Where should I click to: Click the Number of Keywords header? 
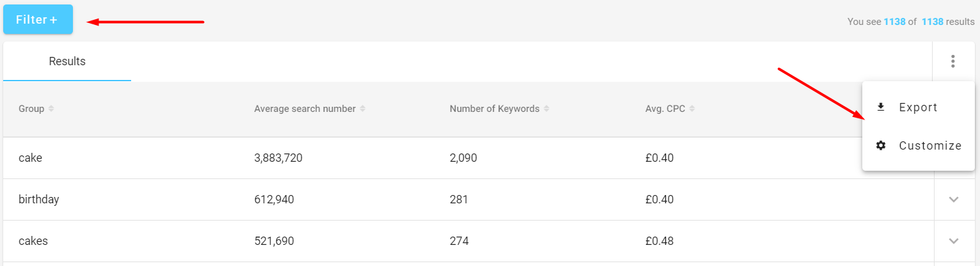pos(494,109)
